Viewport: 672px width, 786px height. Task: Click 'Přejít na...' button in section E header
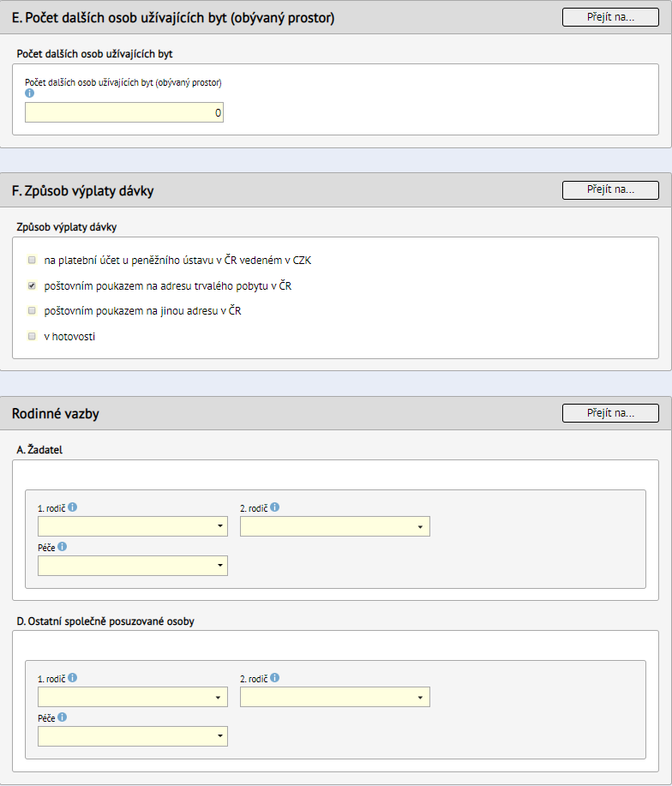coord(610,17)
